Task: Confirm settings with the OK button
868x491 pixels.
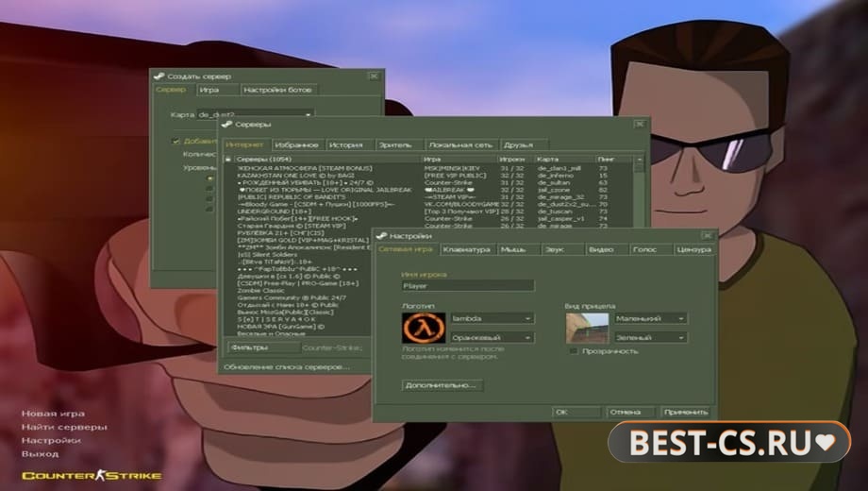Action: coord(576,412)
